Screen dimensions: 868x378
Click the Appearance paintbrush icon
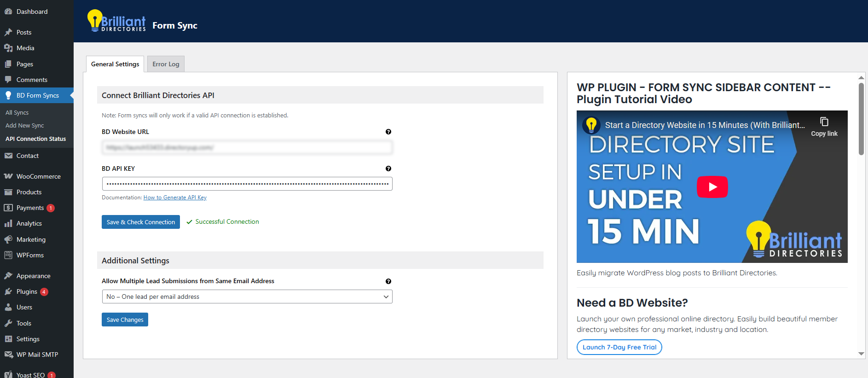(x=8, y=276)
